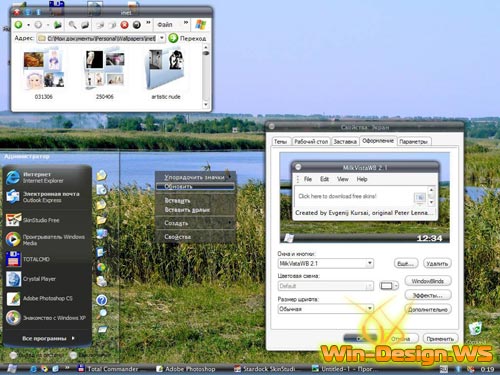Open the color picker button beside Цветовая схема
The image size is (500, 375).
point(389,286)
